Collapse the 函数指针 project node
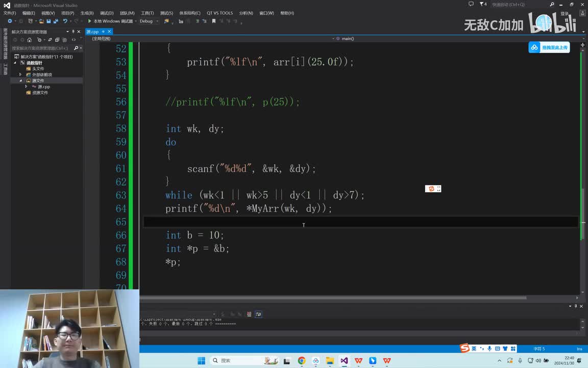 pyautogui.click(x=15, y=63)
